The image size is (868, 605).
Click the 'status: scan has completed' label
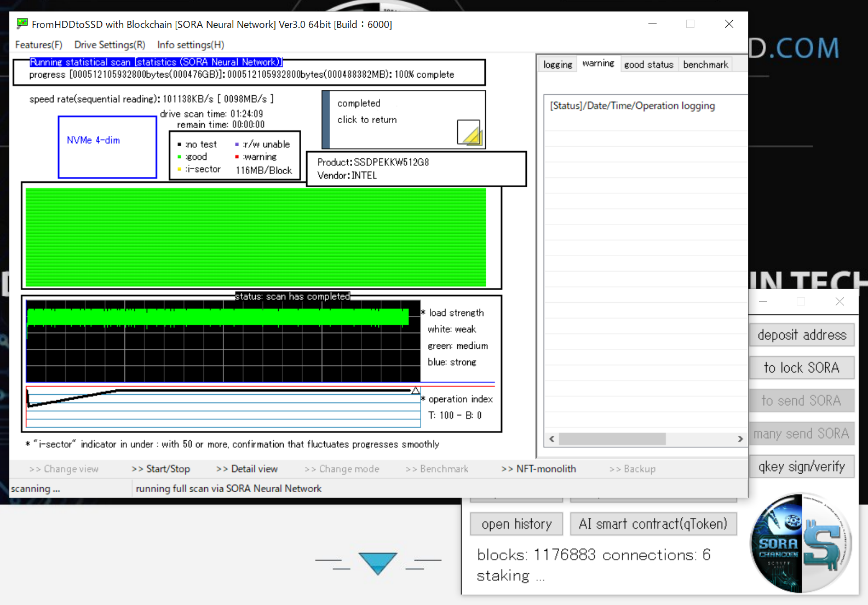pos(292,297)
